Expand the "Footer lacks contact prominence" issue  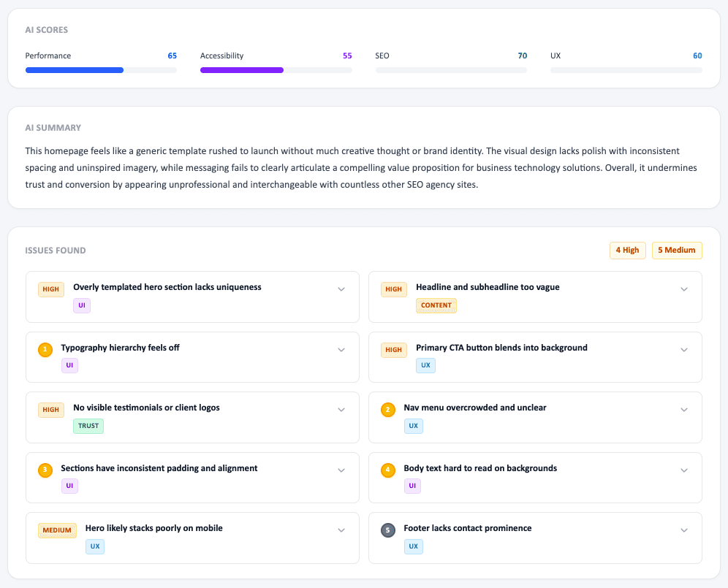684,530
